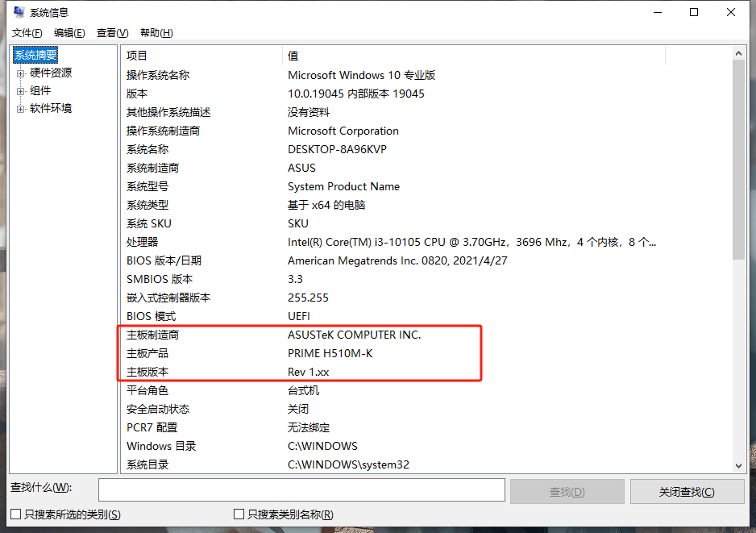The image size is (756, 533).
Task: Click the 值 column header
Action: click(474, 56)
